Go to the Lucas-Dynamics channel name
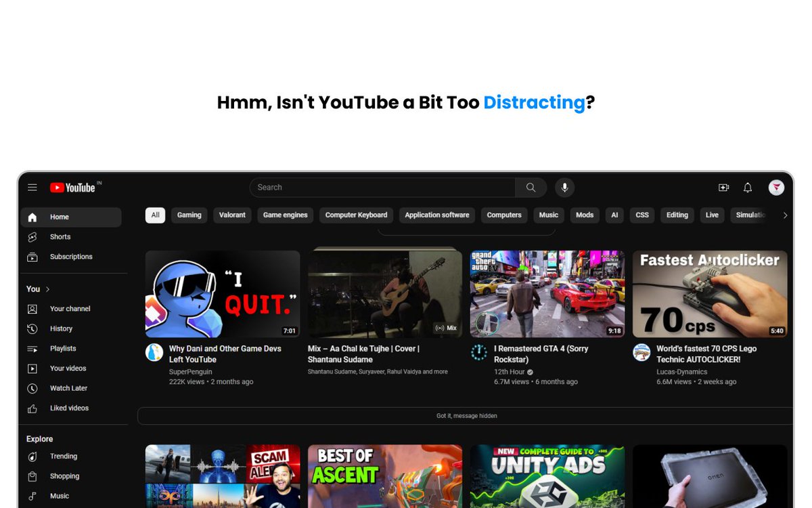 [x=682, y=372]
